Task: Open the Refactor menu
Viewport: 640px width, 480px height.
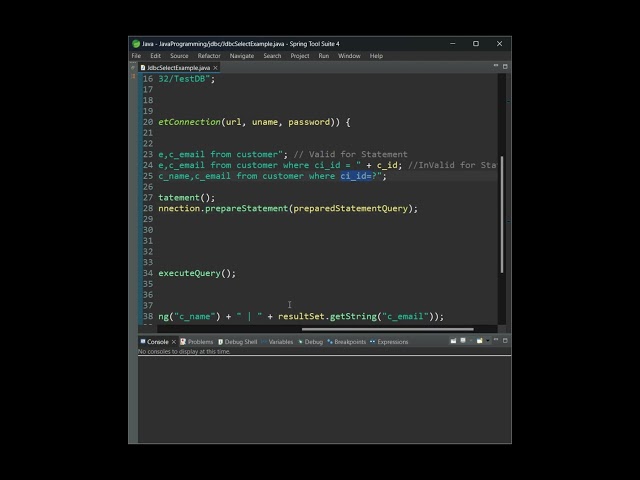Action: point(209,56)
